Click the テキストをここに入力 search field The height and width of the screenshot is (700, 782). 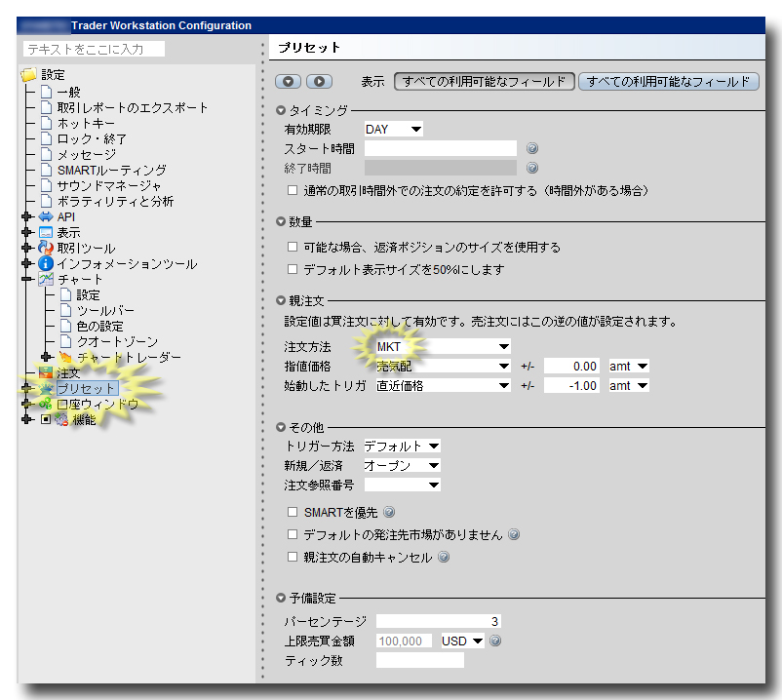pyautogui.click(x=94, y=49)
